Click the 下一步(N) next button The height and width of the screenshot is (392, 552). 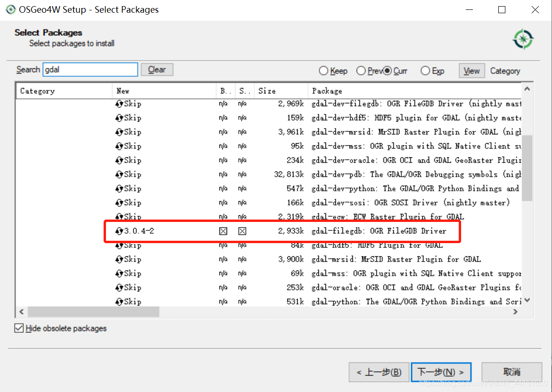(x=441, y=372)
